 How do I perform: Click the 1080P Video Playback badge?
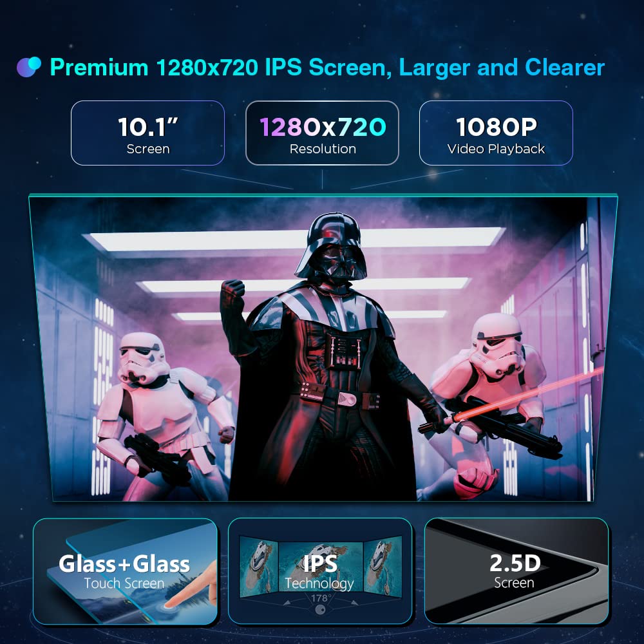click(496, 133)
